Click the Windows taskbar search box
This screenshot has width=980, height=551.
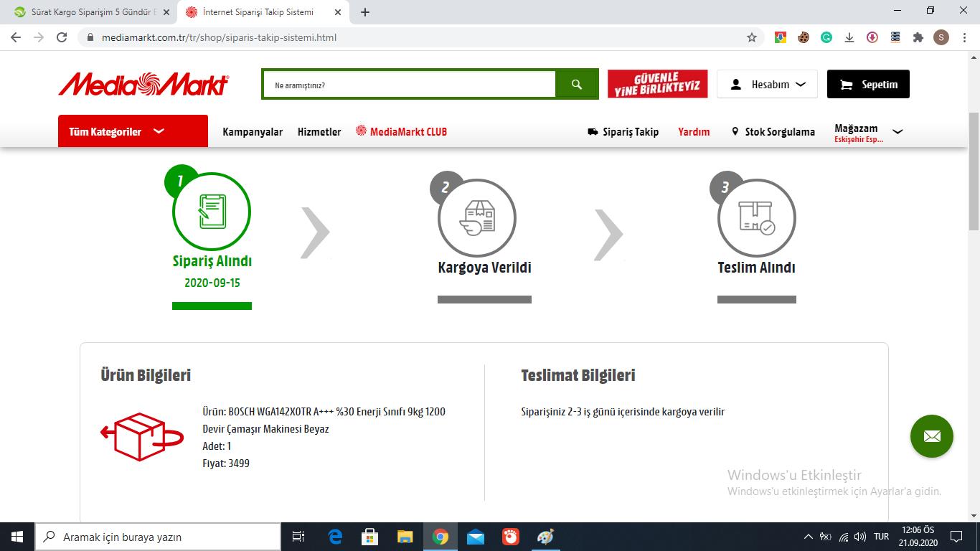pyautogui.click(x=158, y=537)
